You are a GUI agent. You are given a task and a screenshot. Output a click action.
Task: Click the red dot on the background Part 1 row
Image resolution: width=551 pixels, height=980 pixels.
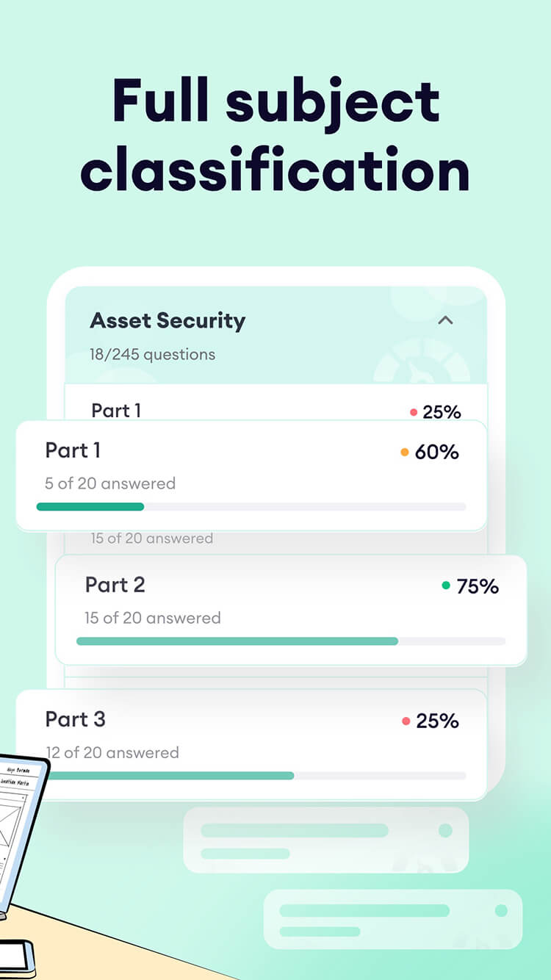[x=414, y=412]
